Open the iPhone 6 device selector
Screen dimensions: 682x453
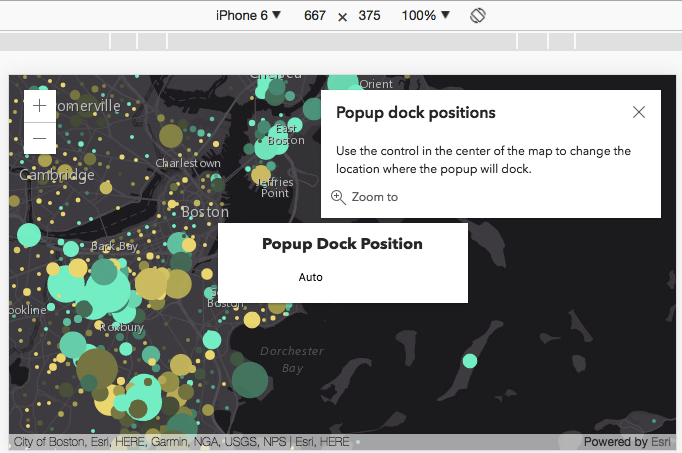click(248, 16)
